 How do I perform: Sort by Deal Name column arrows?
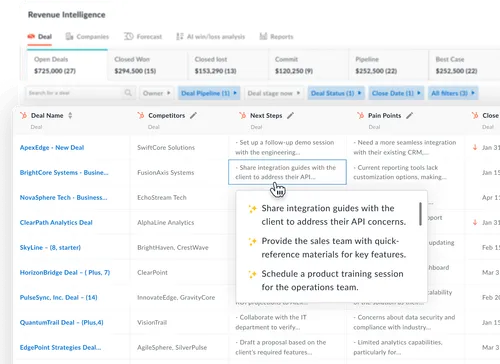click(70, 116)
